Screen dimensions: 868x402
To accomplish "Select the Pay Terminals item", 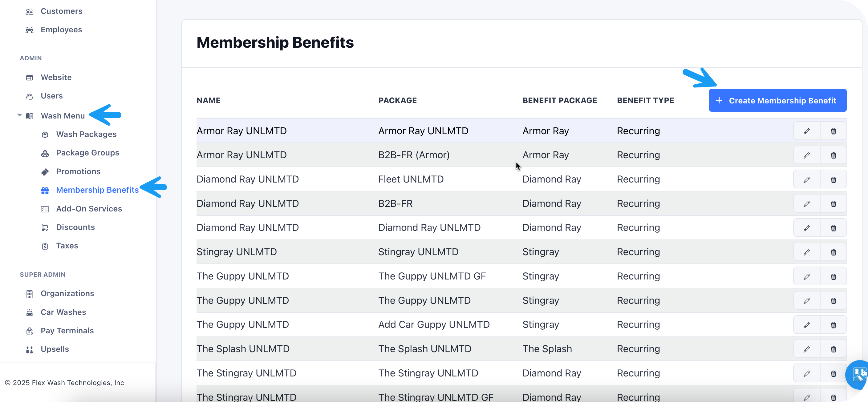I will (x=67, y=331).
